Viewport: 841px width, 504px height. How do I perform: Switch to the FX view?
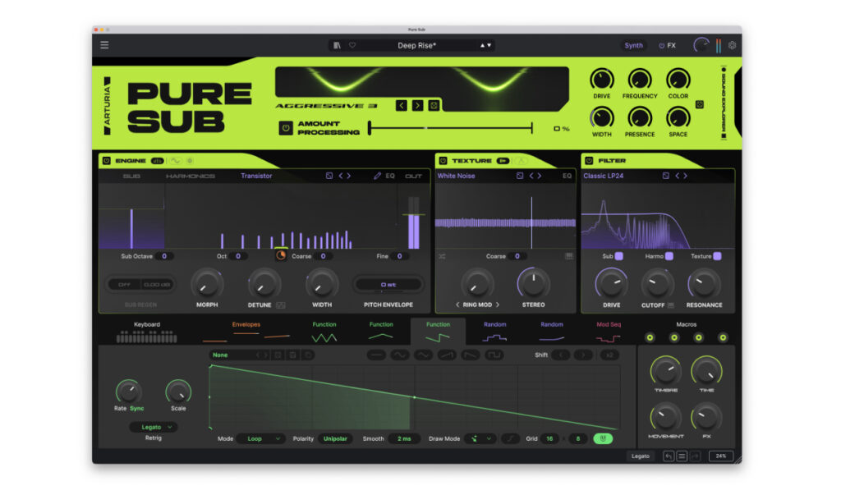[x=667, y=46]
